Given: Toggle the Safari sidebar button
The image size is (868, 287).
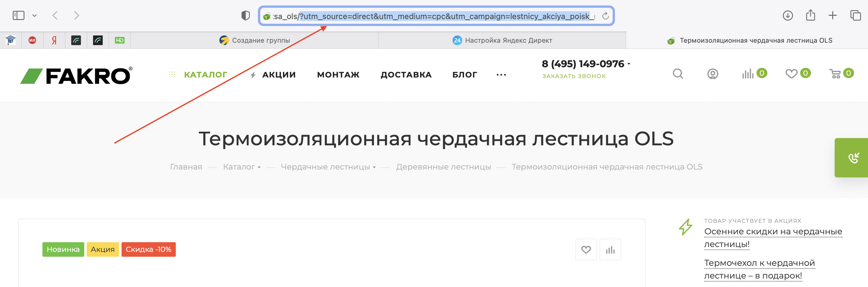Looking at the screenshot, I should (x=18, y=15).
